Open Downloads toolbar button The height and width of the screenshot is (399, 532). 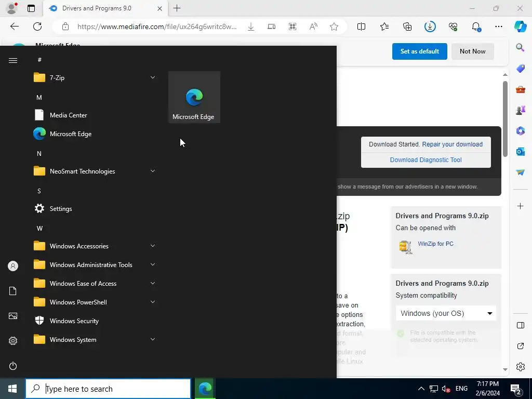[430, 26]
